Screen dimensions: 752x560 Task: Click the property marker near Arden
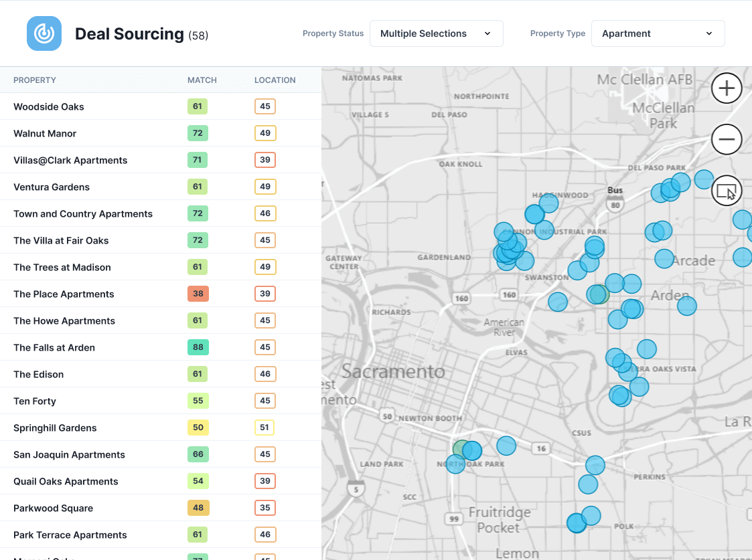[x=686, y=306]
